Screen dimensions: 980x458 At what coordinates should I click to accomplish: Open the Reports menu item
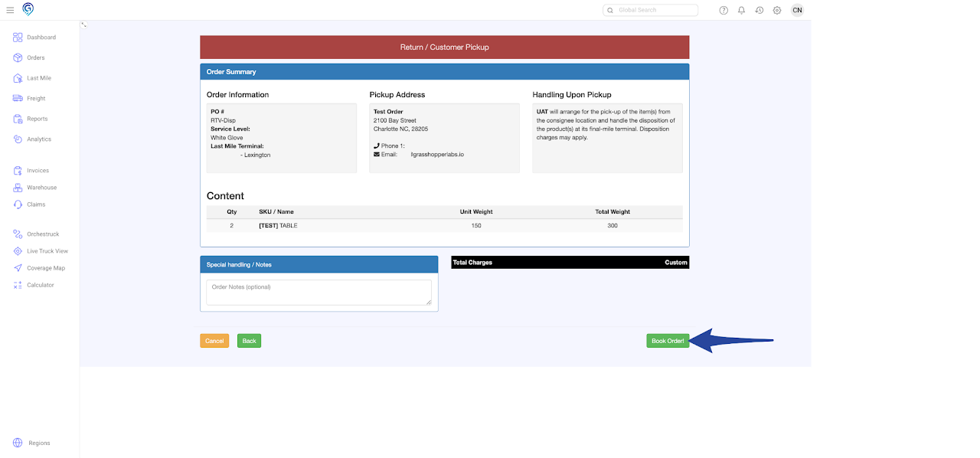(38, 119)
